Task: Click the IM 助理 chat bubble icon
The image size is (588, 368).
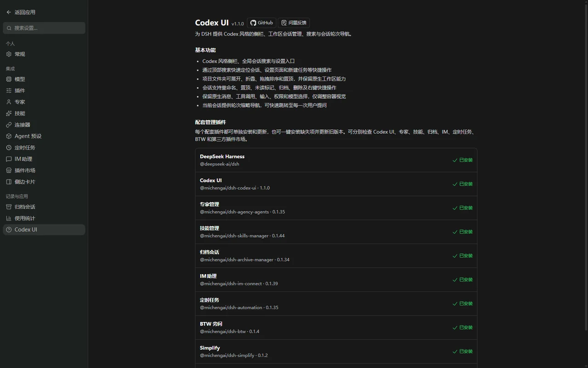Action: click(9, 159)
